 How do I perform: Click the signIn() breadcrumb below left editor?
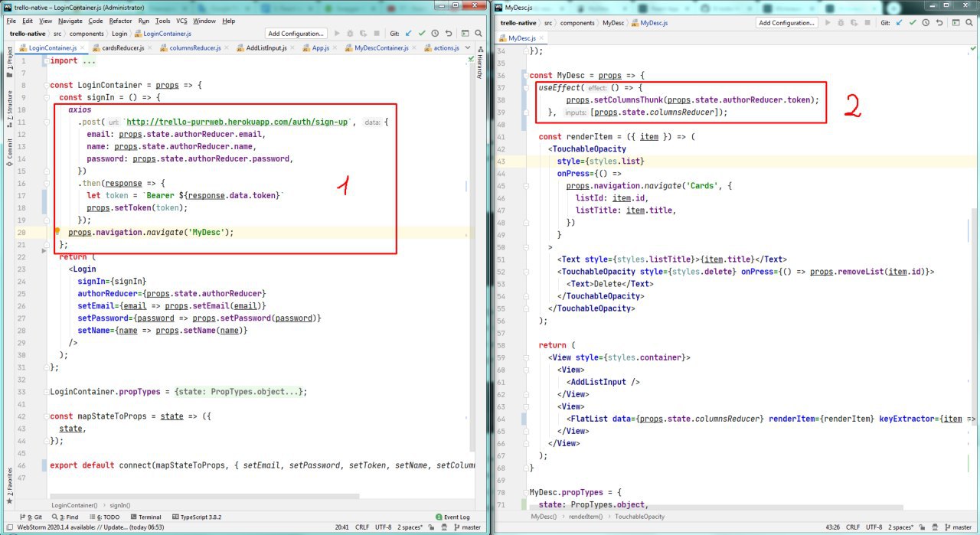click(x=120, y=505)
